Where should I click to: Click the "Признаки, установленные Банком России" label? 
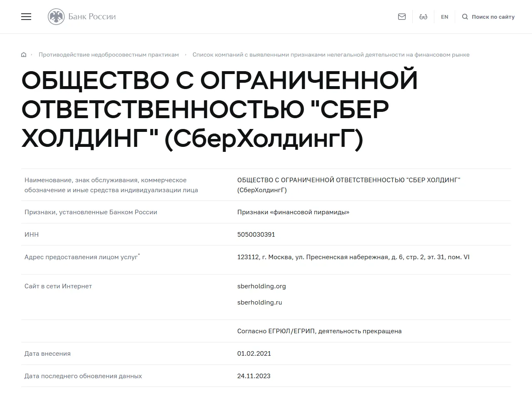point(91,212)
